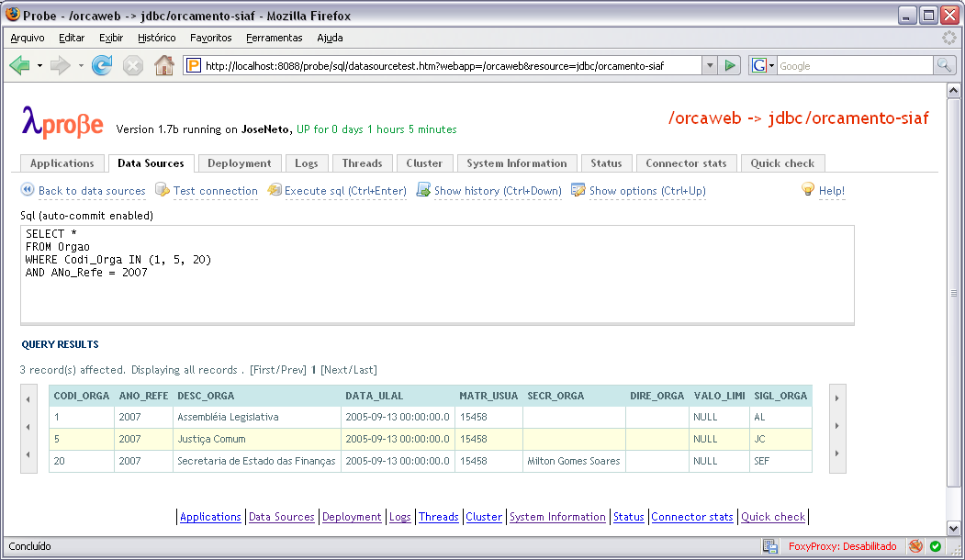Expand the back button history dropdown
Screen dimensions: 965x560
coord(40,66)
